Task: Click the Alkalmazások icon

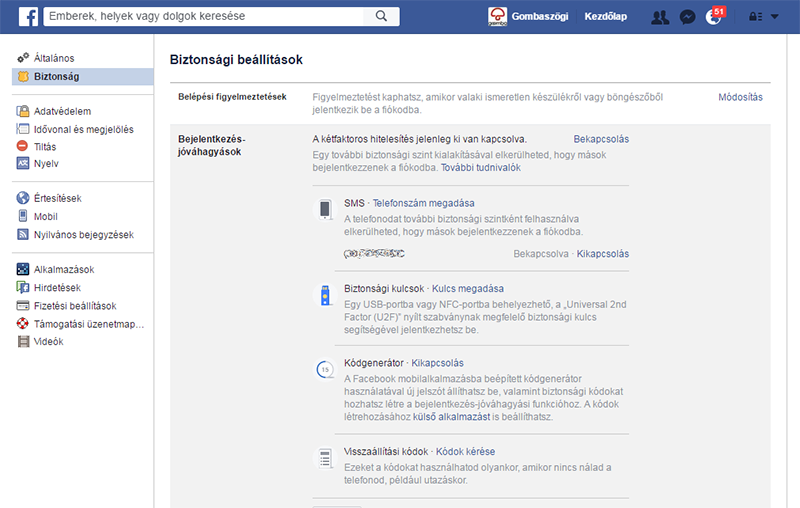Action: click(x=23, y=269)
